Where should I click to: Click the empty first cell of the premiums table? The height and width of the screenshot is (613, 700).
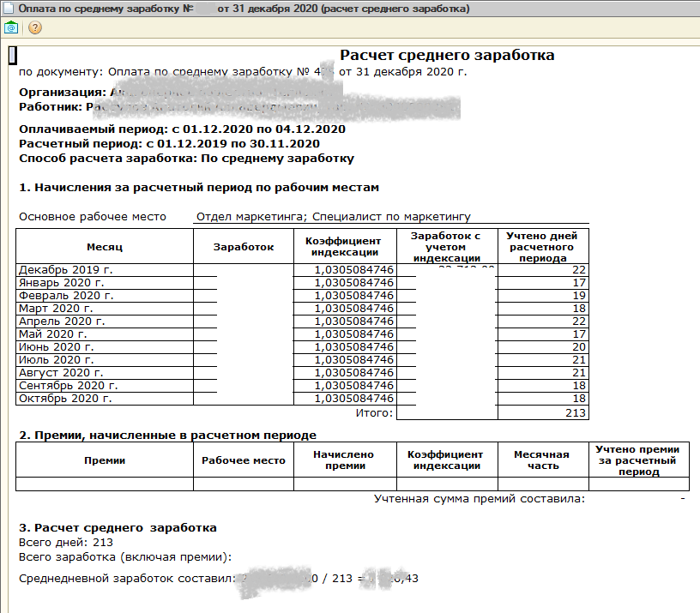pyautogui.click(x=105, y=484)
